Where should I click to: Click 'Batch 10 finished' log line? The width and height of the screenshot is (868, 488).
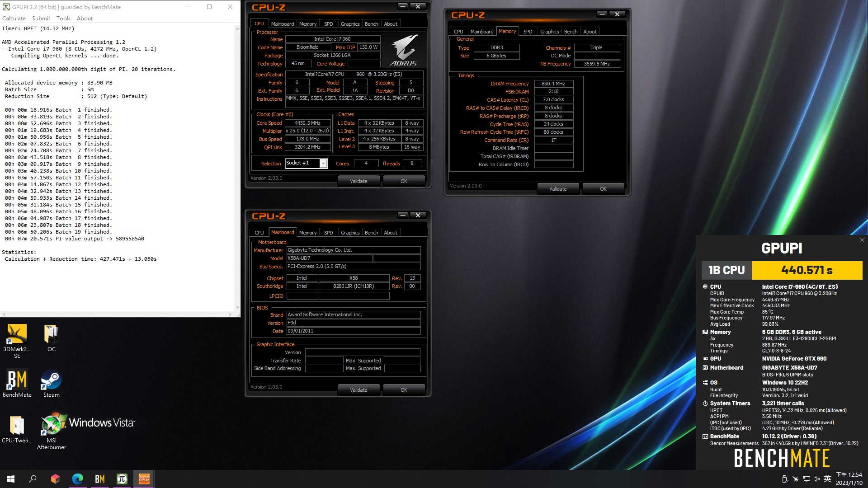(x=58, y=171)
